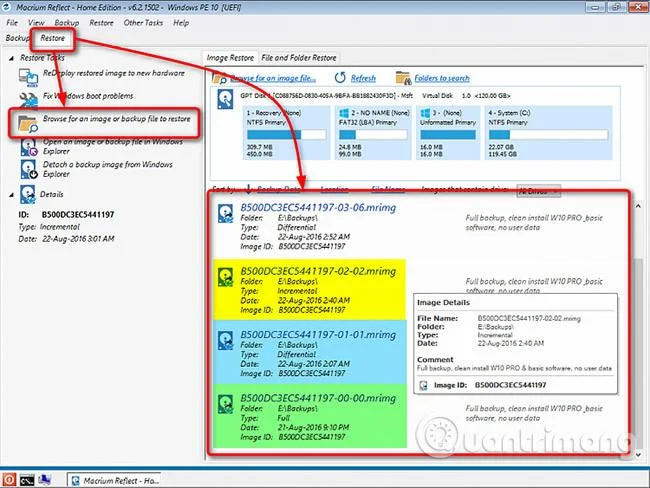The width and height of the screenshot is (650, 488).
Task: Select image B500DC3EC5441197-03-06.mrimg
Action: click(318, 208)
